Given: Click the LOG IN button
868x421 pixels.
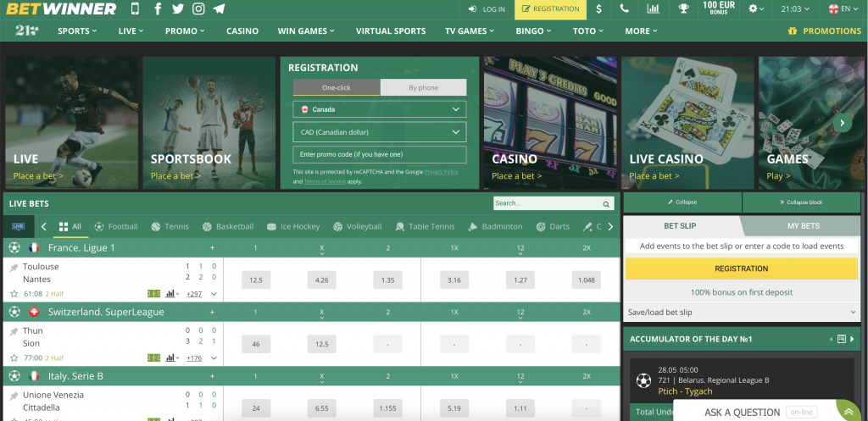Looking at the screenshot, I should click(x=487, y=8).
